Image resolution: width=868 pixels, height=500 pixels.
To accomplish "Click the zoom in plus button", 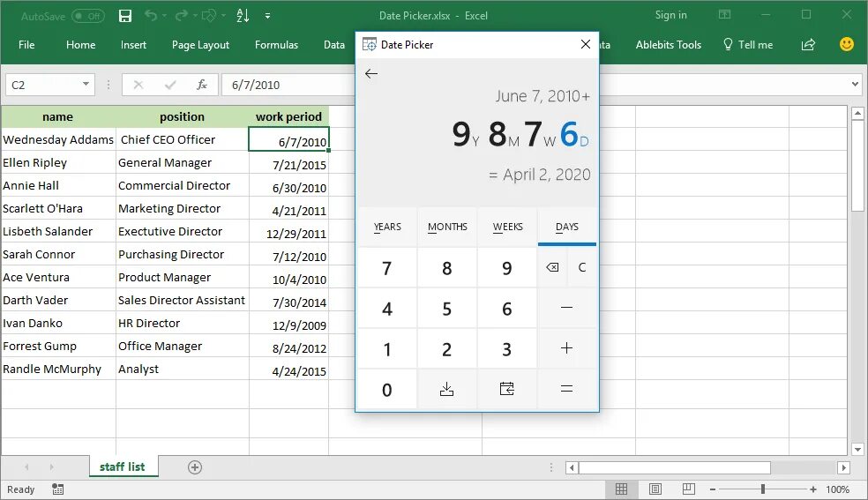I will point(812,489).
